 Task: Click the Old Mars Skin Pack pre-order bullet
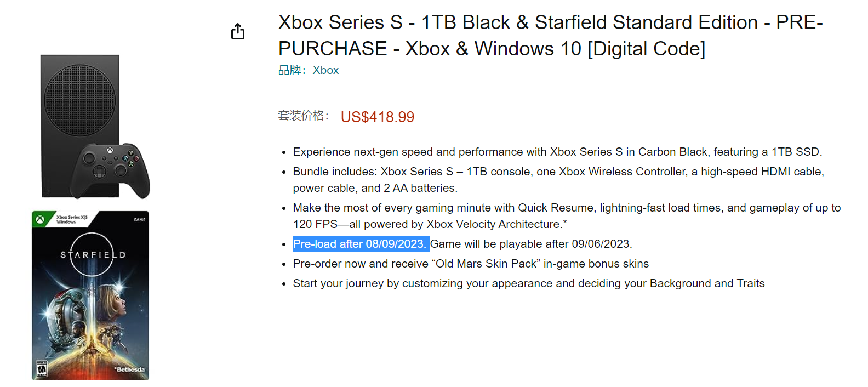click(471, 264)
